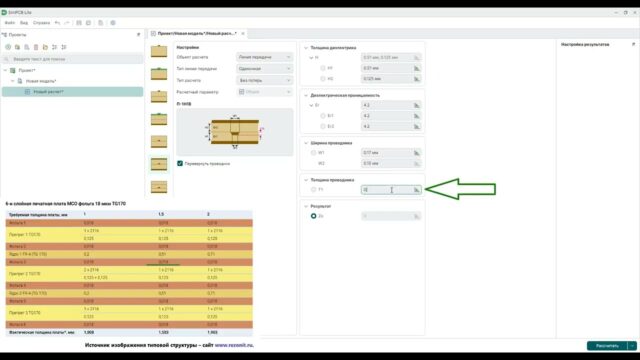Open the Справка menu
Image resolution: width=640 pixels, height=360 pixels.
pyautogui.click(x=41, y=23)
